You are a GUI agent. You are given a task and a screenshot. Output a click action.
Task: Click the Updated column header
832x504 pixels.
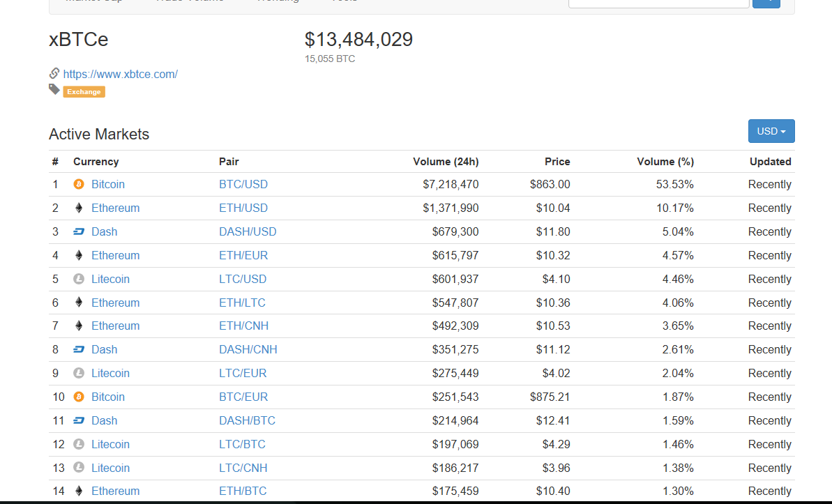tap(771, 162)
